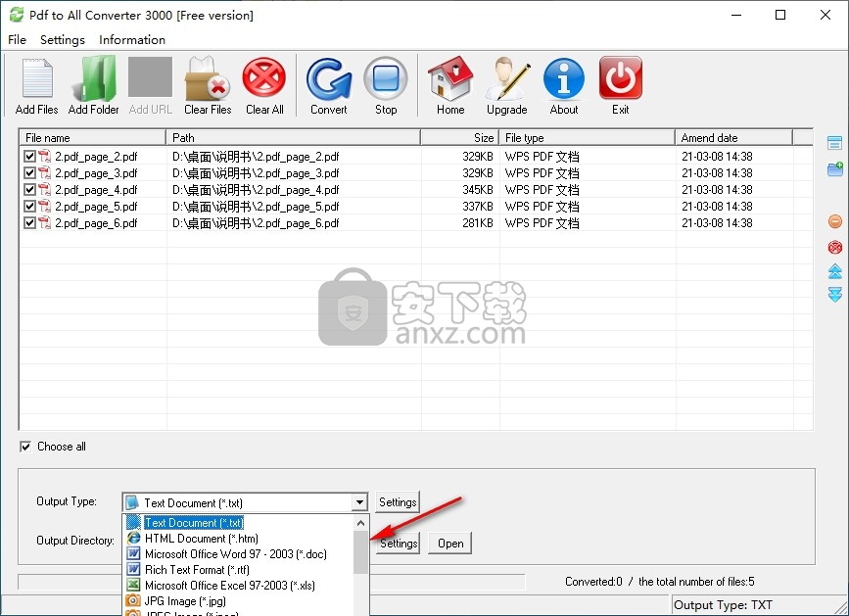This screenshot has width=849, height=616.
Task: Click the Stop toolbar icon
Action: pyautogui.click(x=386, y=79)
